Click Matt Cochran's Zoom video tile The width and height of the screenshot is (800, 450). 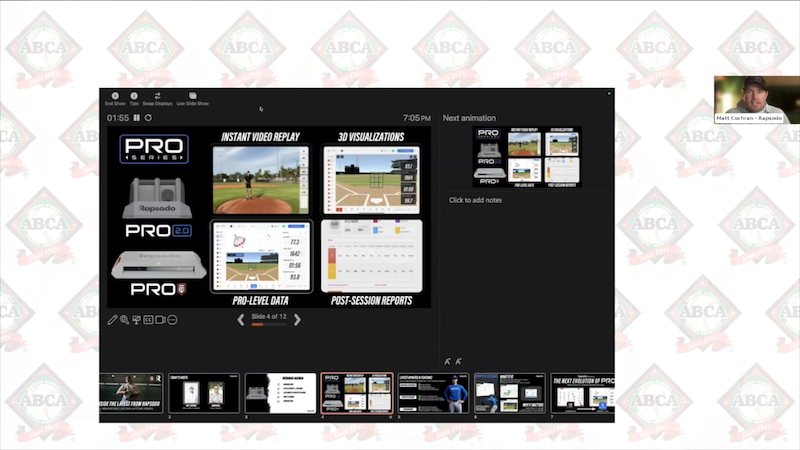tap(757, 100)
